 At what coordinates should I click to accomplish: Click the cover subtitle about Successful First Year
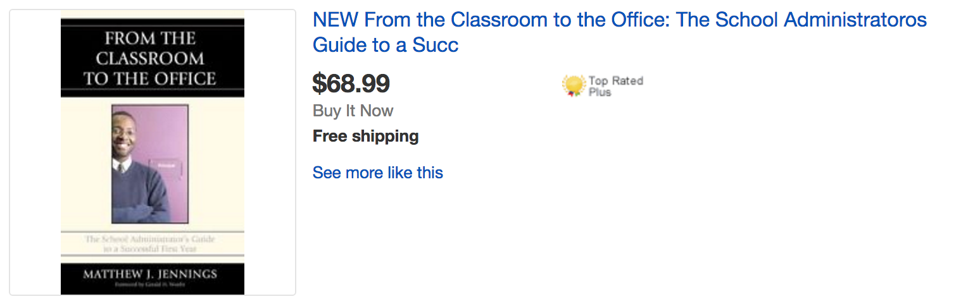coord(151,244)
